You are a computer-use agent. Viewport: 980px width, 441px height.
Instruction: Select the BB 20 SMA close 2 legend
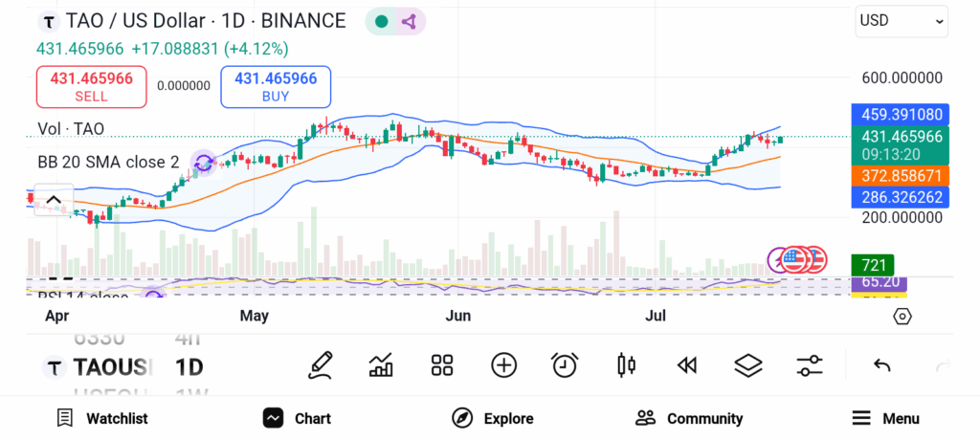pyautogui.click(x=109, y=163)
